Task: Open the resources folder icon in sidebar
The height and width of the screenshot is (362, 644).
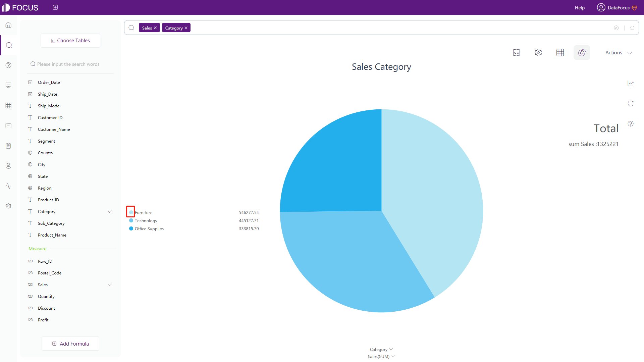Action: (x=8, y=125)
